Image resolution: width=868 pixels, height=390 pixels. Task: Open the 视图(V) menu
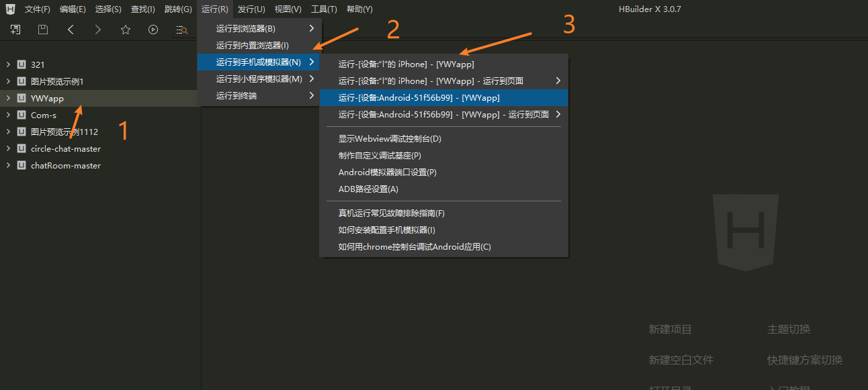(288, 9)
